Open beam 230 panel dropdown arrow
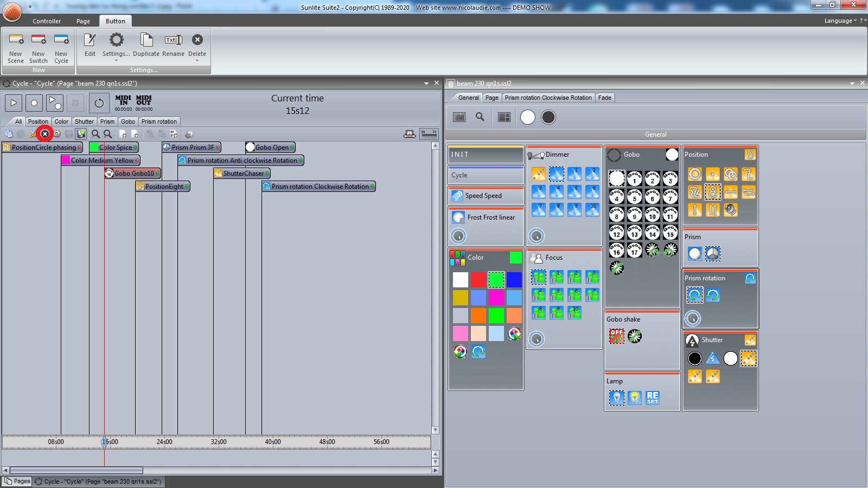This screenshot has height=488, width=868. (852, 84)
